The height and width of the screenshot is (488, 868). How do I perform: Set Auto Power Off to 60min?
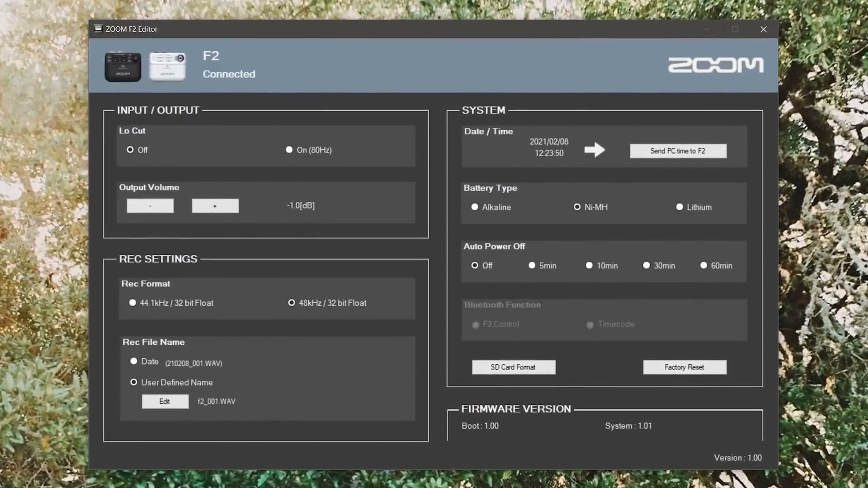pyautogui.click(x=717, y=265)
